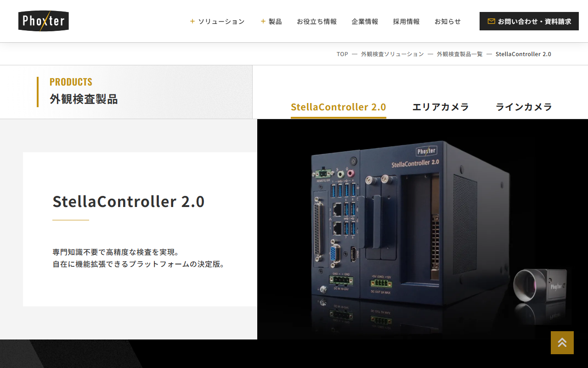The image size is (588, 368).
Task: Open the ソリューション menu
Action: 217,21
